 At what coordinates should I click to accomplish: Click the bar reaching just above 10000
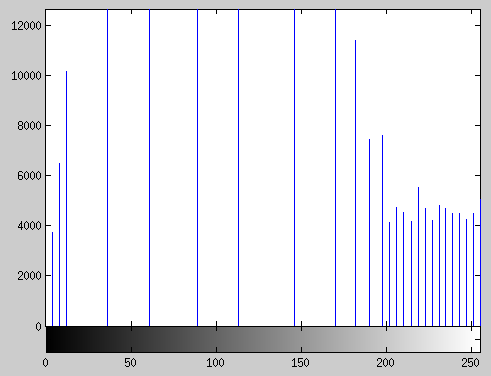[x=66, y=198]
